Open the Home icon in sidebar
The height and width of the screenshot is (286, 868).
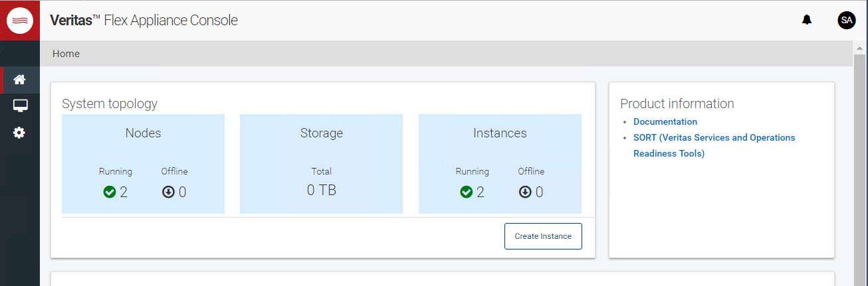(19, 80)
